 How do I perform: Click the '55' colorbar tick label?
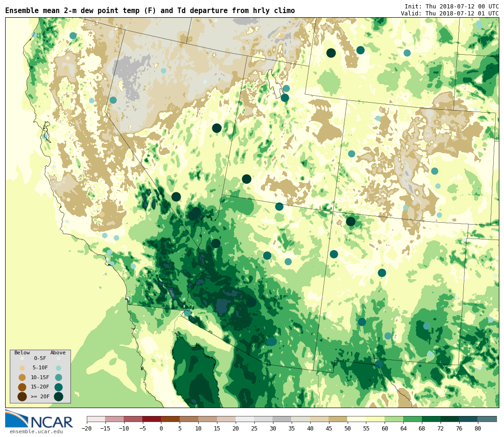click(x=366, y=428)
